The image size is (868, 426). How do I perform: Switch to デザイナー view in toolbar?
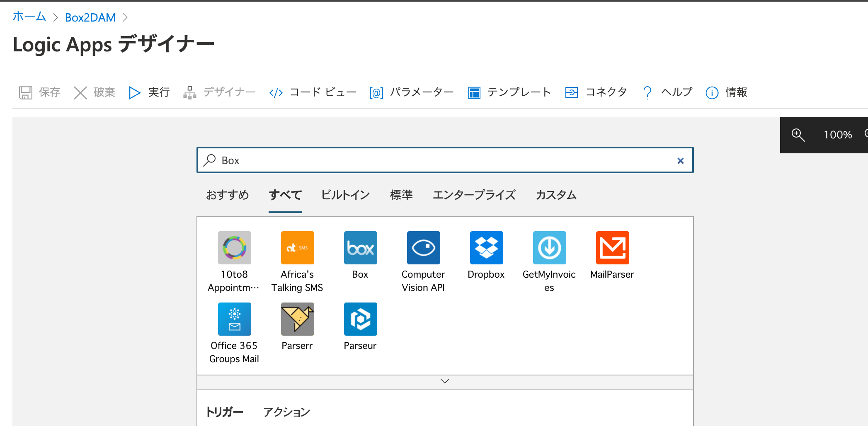click(x=219, y=92)
